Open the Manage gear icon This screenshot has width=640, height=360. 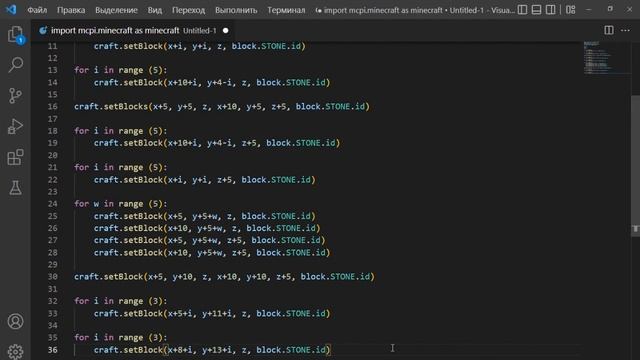click(x=16, y=351)
